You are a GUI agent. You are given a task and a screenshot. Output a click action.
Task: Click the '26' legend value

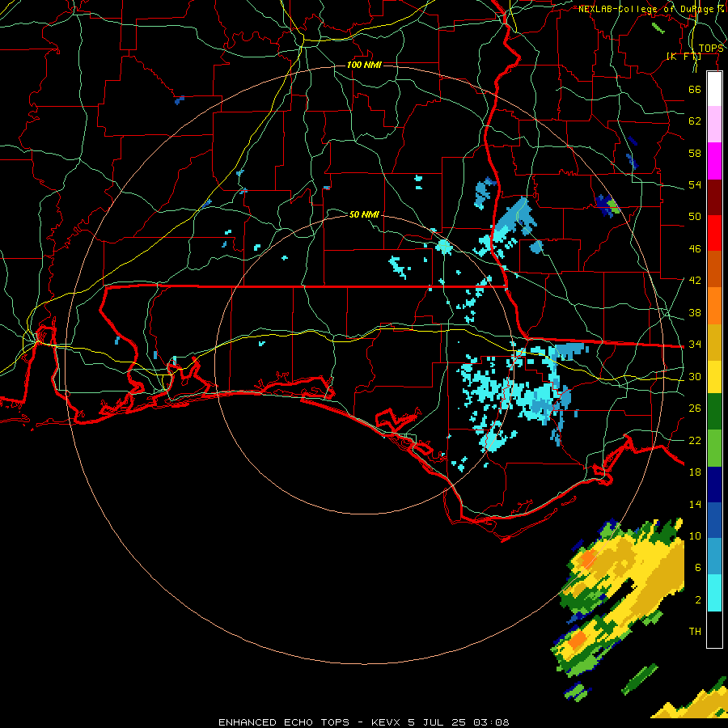[x=695, y=408]
